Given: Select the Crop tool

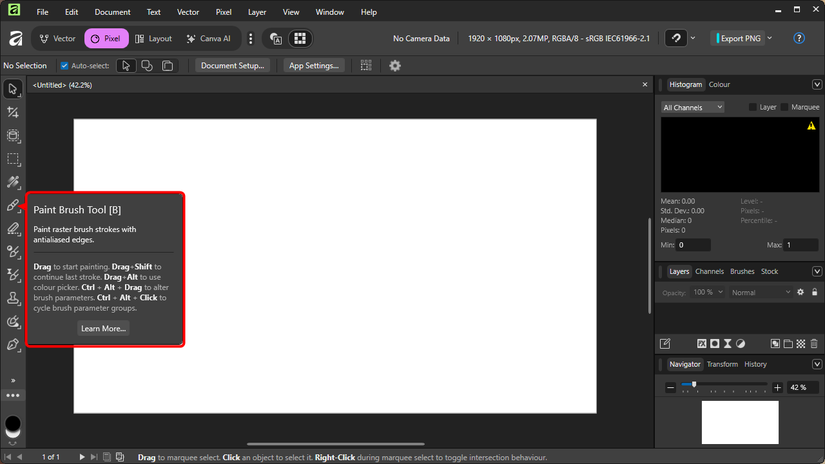Looking at the screenshot, I should tap(13, 112).
